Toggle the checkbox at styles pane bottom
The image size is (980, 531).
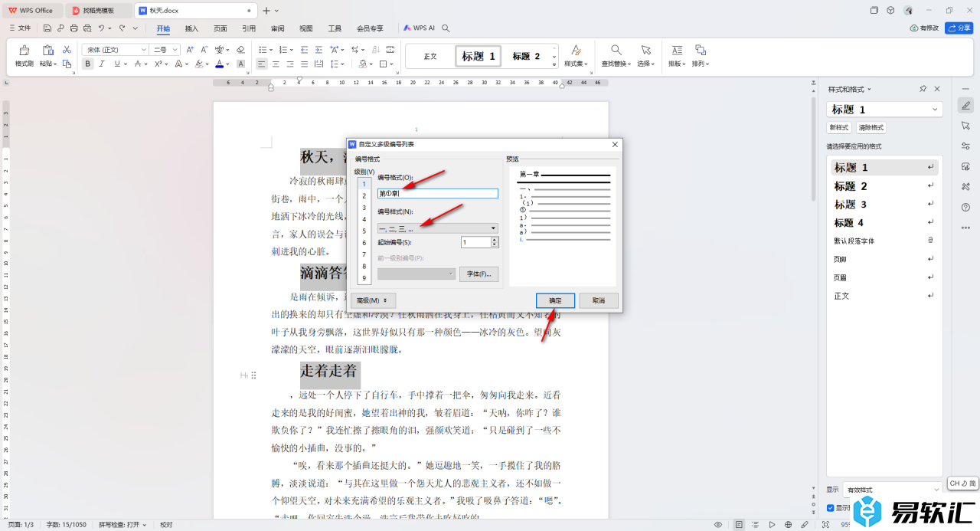[x=831, y=507]
